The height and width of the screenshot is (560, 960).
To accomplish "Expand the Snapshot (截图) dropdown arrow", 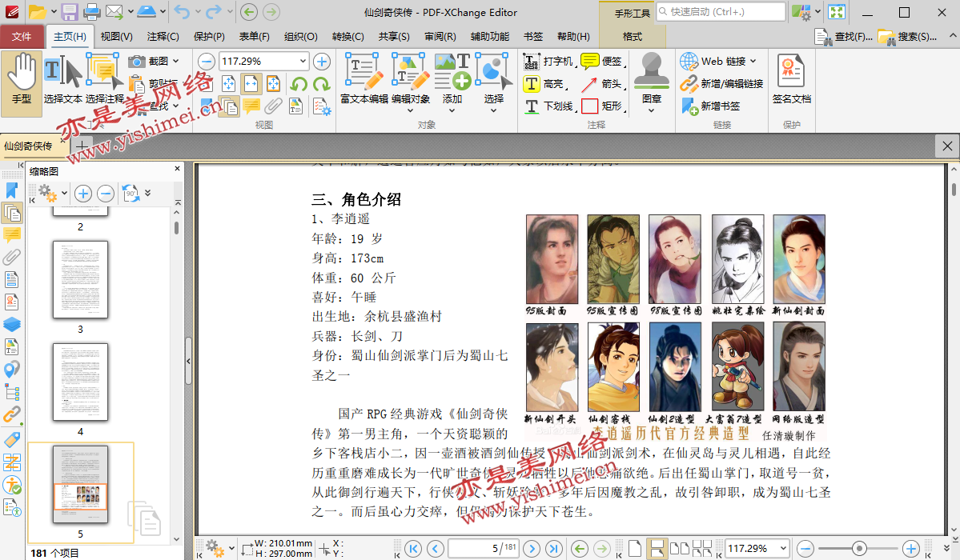I will pyautogui.click(x=176, y=62).
